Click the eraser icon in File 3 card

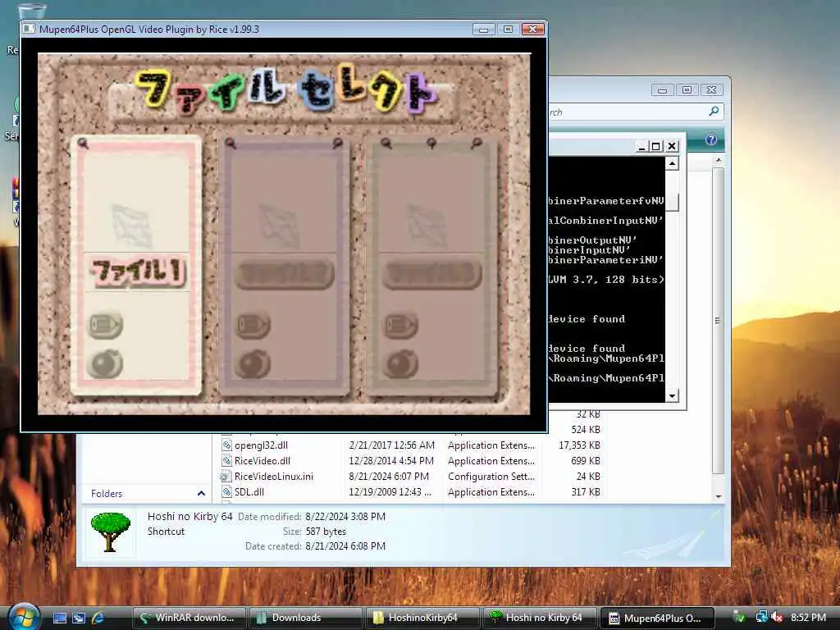click(400, 325)
